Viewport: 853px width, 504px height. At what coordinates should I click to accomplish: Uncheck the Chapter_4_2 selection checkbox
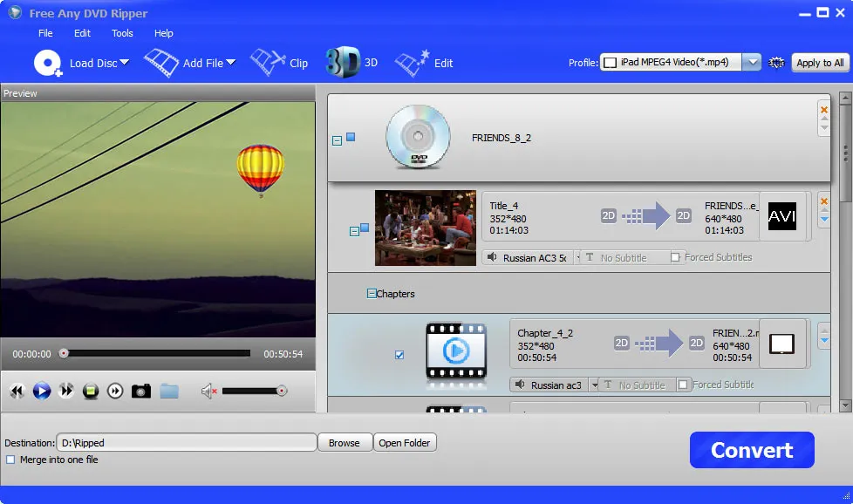click(x=399, y=355)
